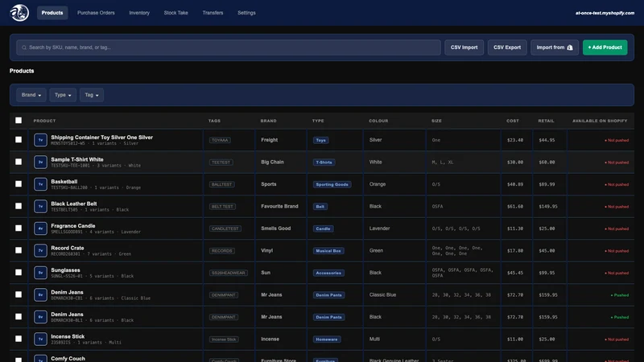Tick the Fragrance Candle row checkbox
Image resolution: width=644 pixels, height=362 pixels.
pos(19,228)
